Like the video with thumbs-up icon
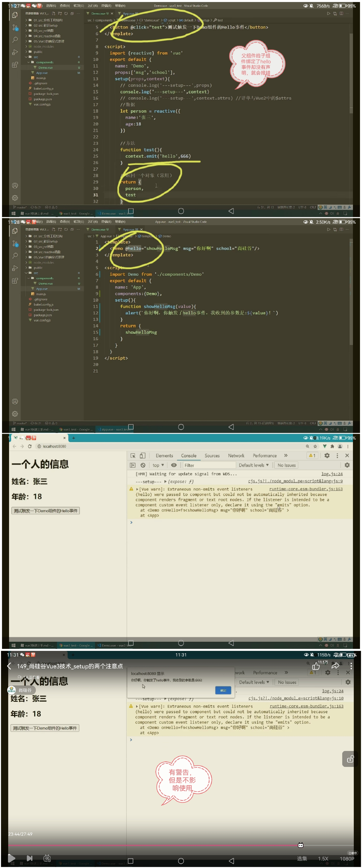Viewport: 362px width, 868px height. 316,666
